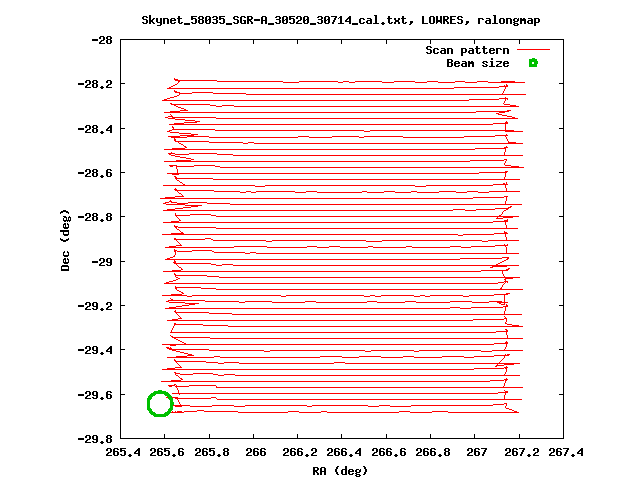Click the 265.8 RA tick label
The height and width of the screenshot is (480, 640).
211,452
